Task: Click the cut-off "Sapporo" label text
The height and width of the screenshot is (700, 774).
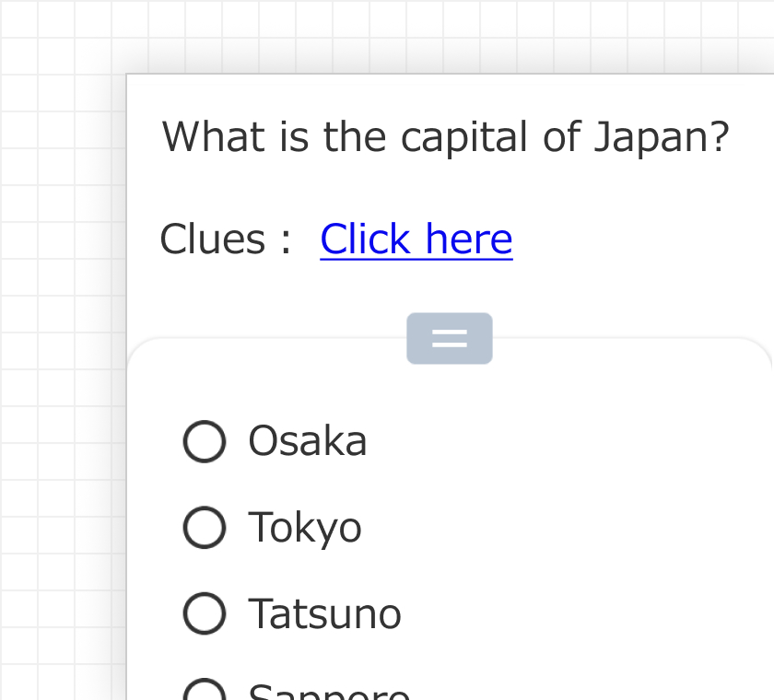Action: (x=330, y=693)
